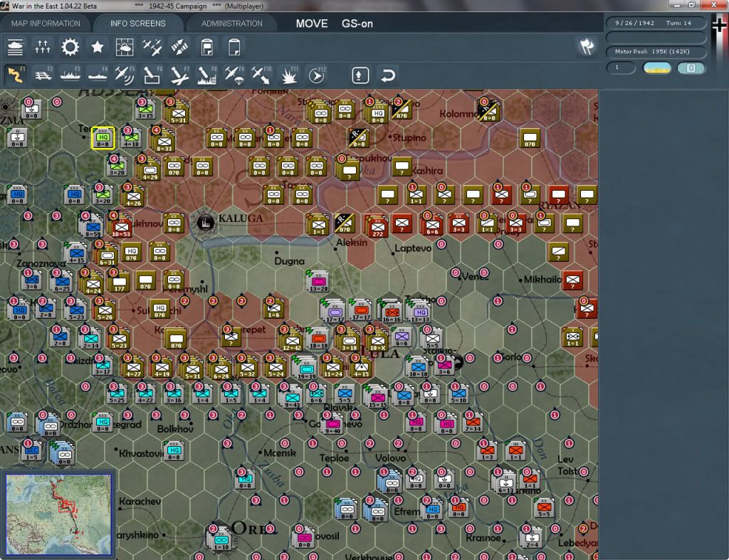The height and width of the screenshot is (560, 729).
Task: Click the GS-on status label
Action: 357,23
